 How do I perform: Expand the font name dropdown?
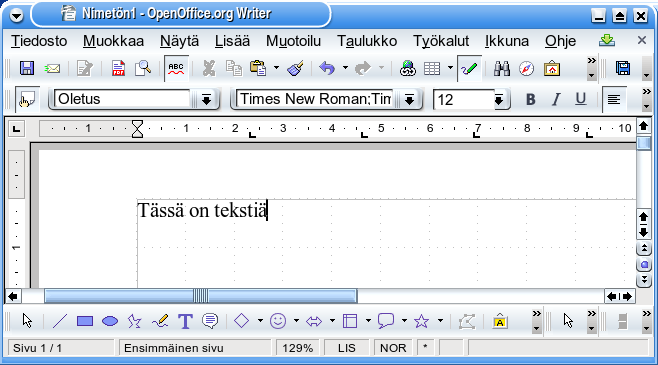click(409, 99)
